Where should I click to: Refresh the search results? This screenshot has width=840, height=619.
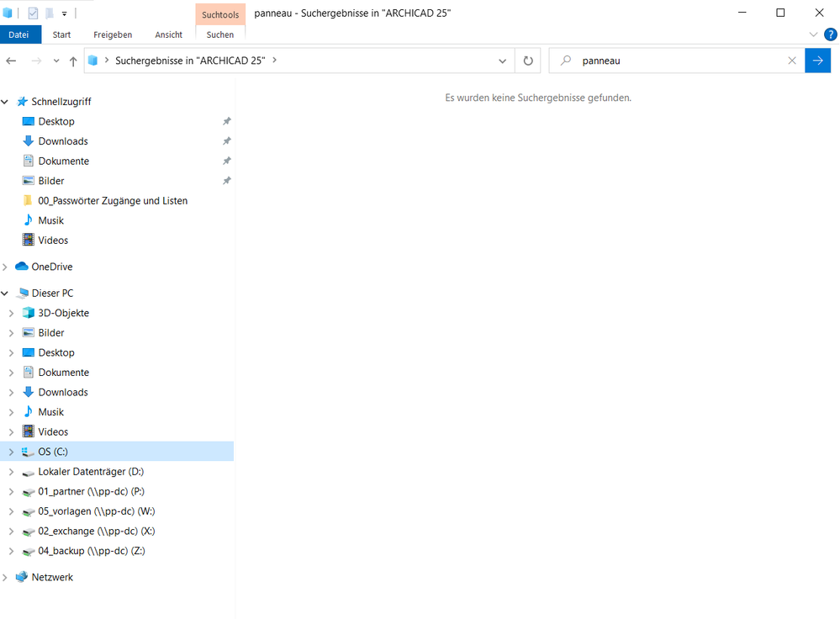tap(528, 61)
